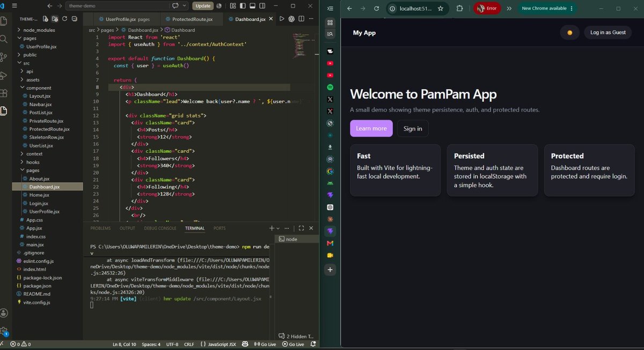Click ChatGPT icon in editor toolbar
Viewport: 644px width, 350px height.
[x=291, y=19]
